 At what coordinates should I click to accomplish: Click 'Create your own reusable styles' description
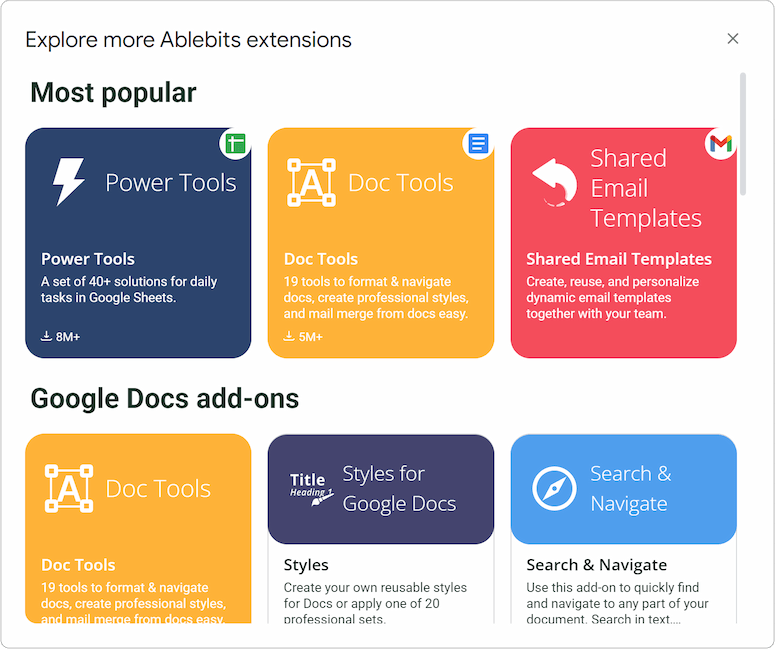click(375, 602)
